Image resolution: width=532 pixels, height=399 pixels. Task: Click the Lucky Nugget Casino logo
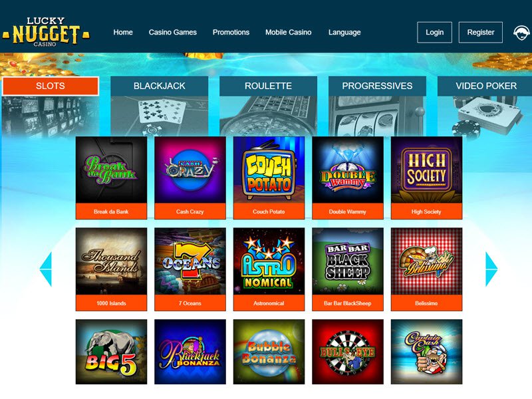click(46, 31)
